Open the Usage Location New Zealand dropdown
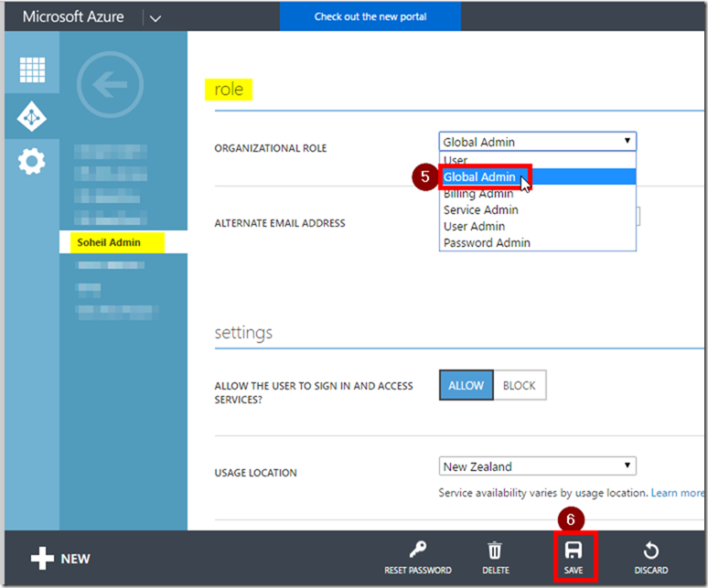708x588 pixels. (x=537, y=466)
